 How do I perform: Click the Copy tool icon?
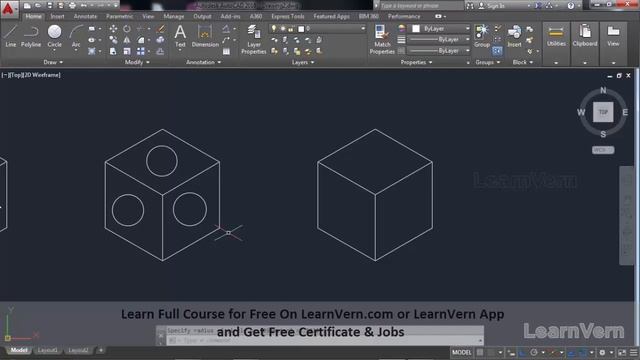[x=113, y=40]
